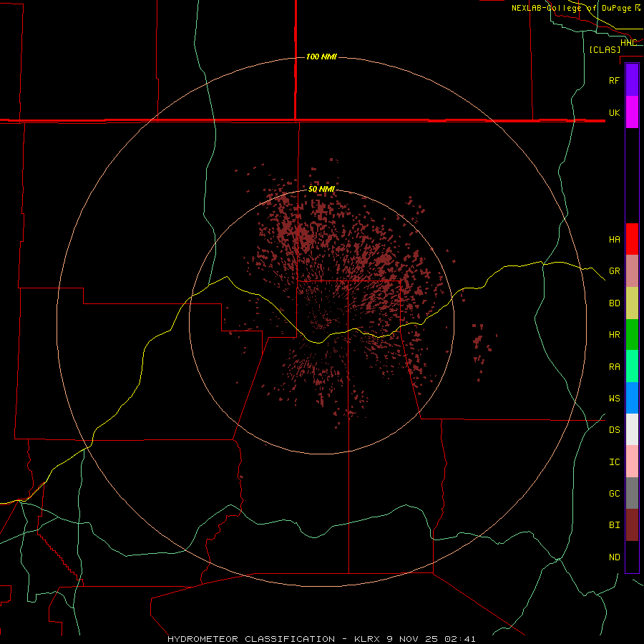This screenshot has height=644, width=644.
Task: Click the DS legend label
Action: [x=614, y=430]
